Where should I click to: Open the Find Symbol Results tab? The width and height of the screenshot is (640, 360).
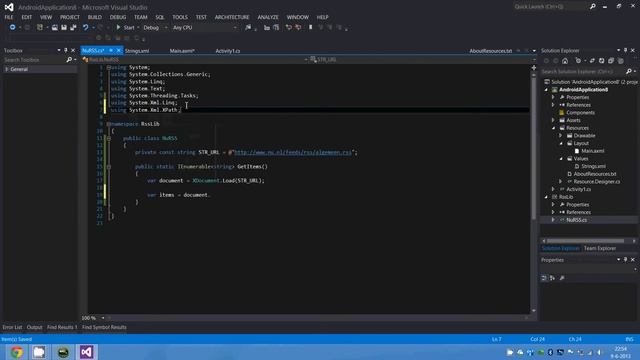104,327
